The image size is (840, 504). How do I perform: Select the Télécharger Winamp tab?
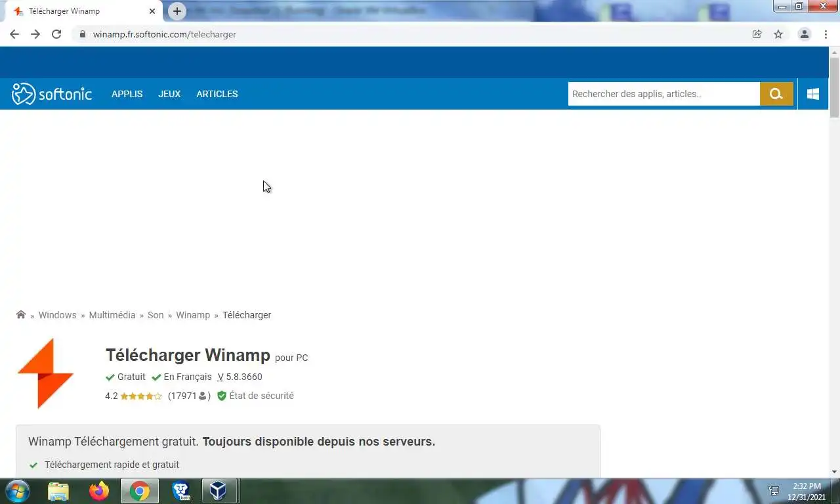[82, 11]
